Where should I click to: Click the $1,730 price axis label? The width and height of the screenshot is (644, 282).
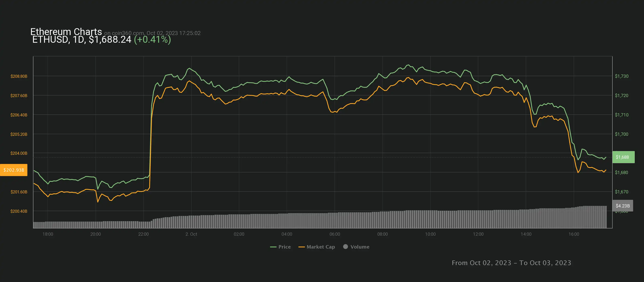tap(621, 76)
